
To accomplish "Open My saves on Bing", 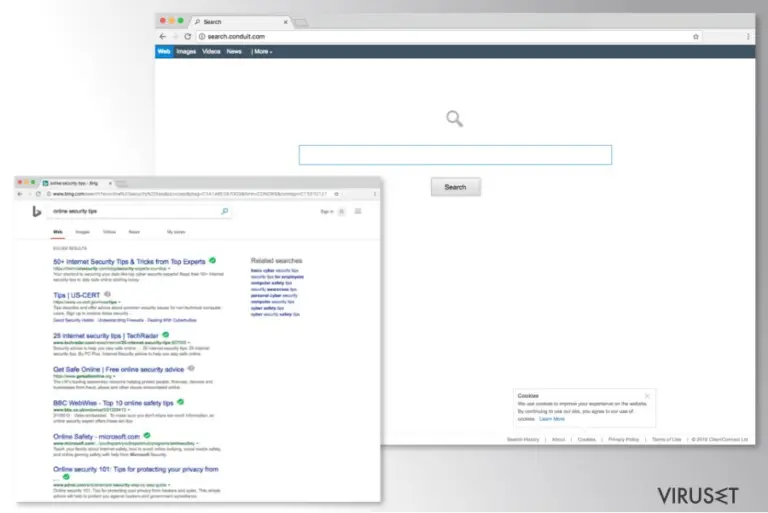I will [176, 232].
